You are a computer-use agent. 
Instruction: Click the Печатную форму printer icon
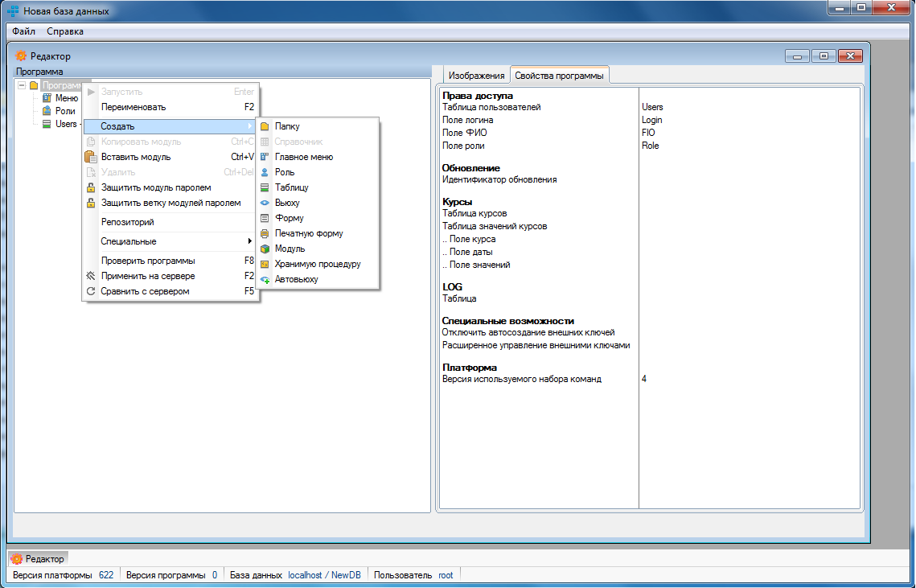pos(265,233)
